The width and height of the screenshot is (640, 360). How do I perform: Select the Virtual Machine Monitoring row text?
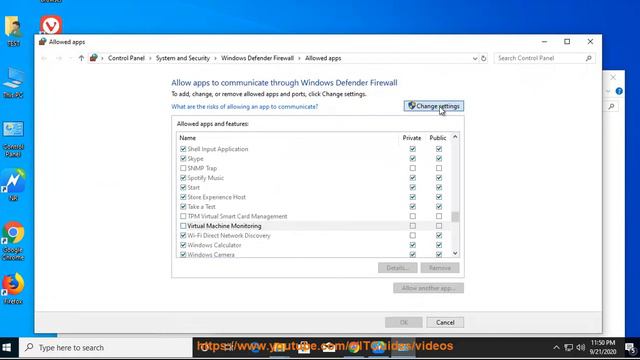[x=224, y=226]
